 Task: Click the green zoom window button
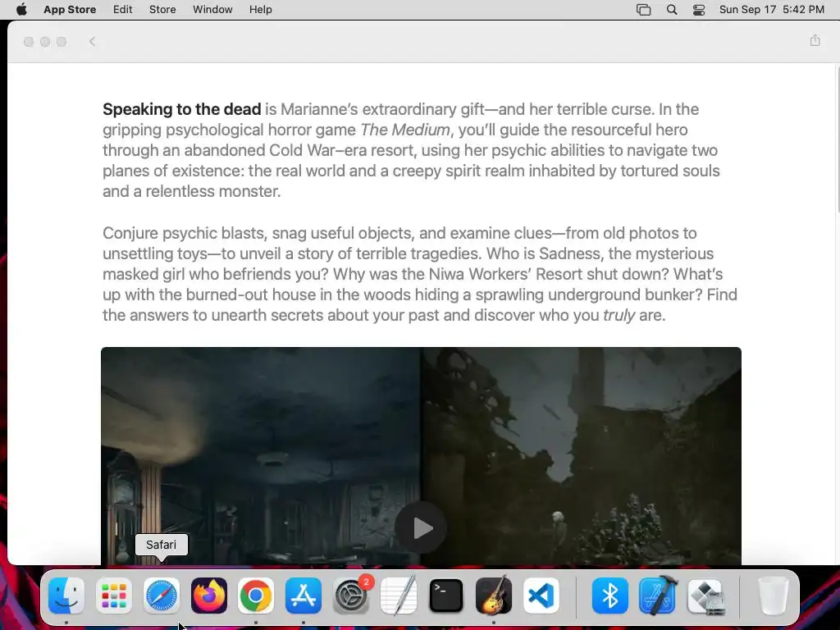click(62, 42)
